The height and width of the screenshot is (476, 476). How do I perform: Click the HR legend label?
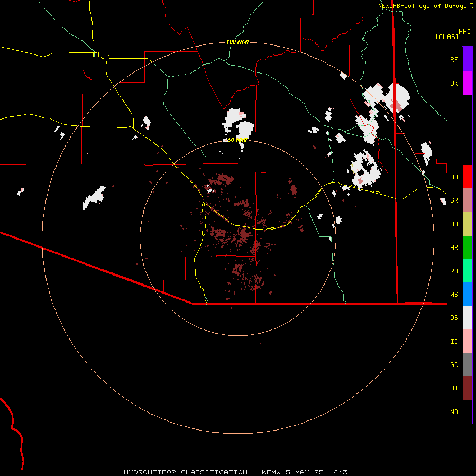point(454,248)
